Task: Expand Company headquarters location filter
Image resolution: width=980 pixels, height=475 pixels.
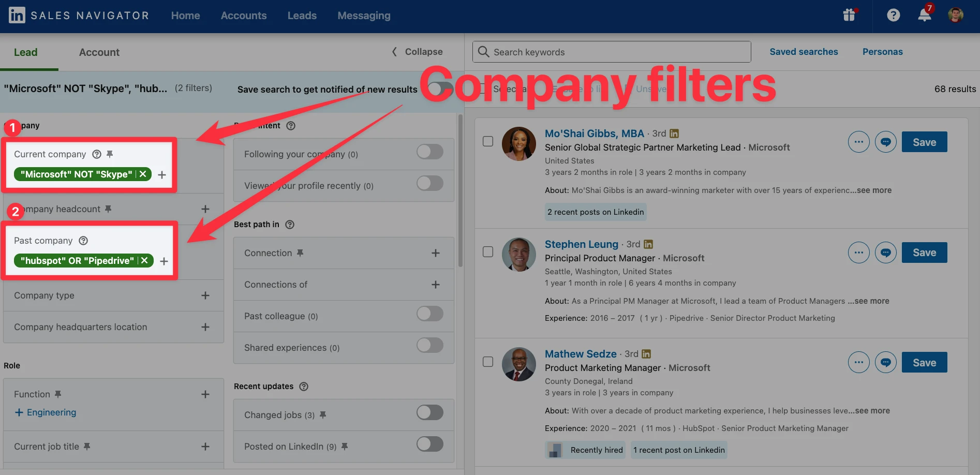Action: point(205,327)
